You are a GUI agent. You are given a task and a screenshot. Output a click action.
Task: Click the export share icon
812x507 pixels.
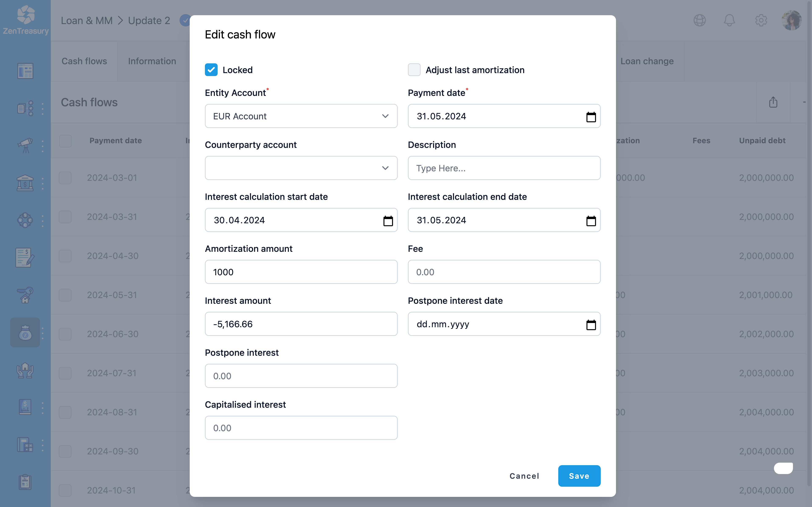[773, 102]
